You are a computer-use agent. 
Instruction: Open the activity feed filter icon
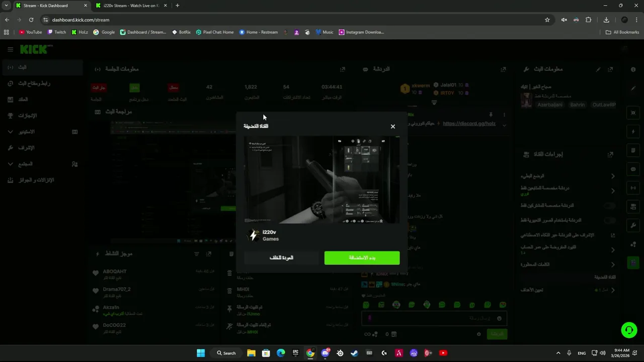[x=197, y=254]
